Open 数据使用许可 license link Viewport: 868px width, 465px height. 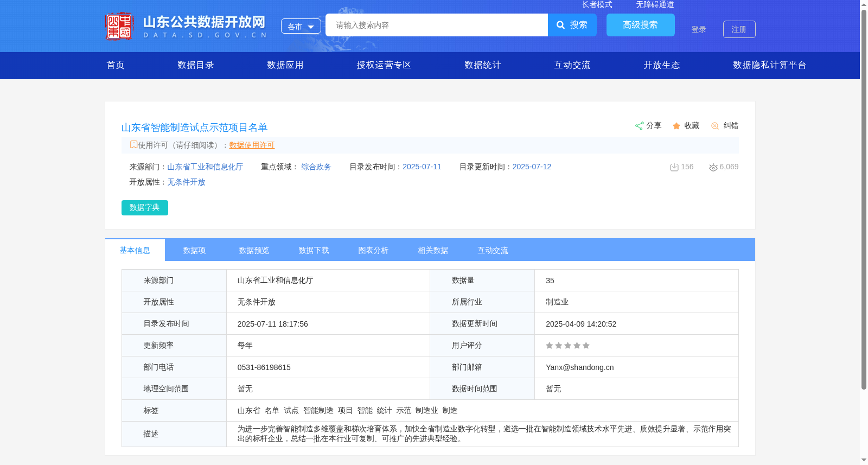[x=252, y=145]
